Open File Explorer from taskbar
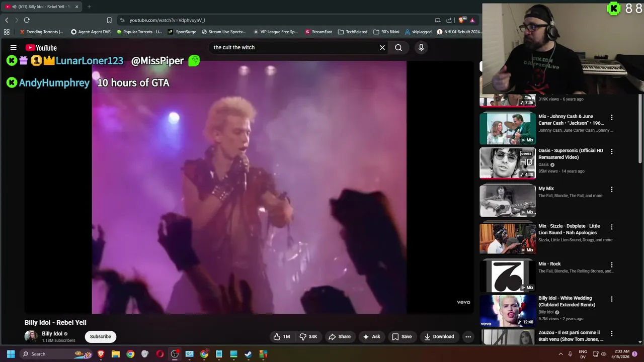The height and width of the screenshot is (362, 644). click(115, 354)
